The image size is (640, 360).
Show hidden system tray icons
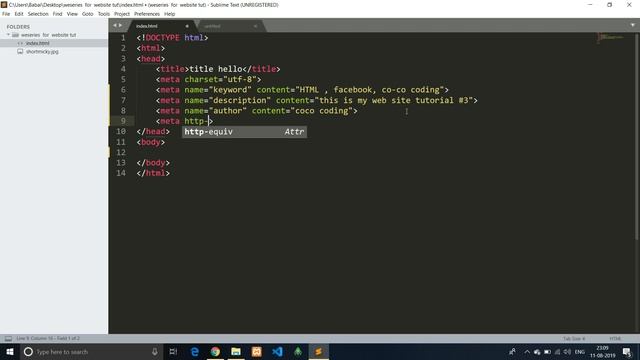[527, 352]
